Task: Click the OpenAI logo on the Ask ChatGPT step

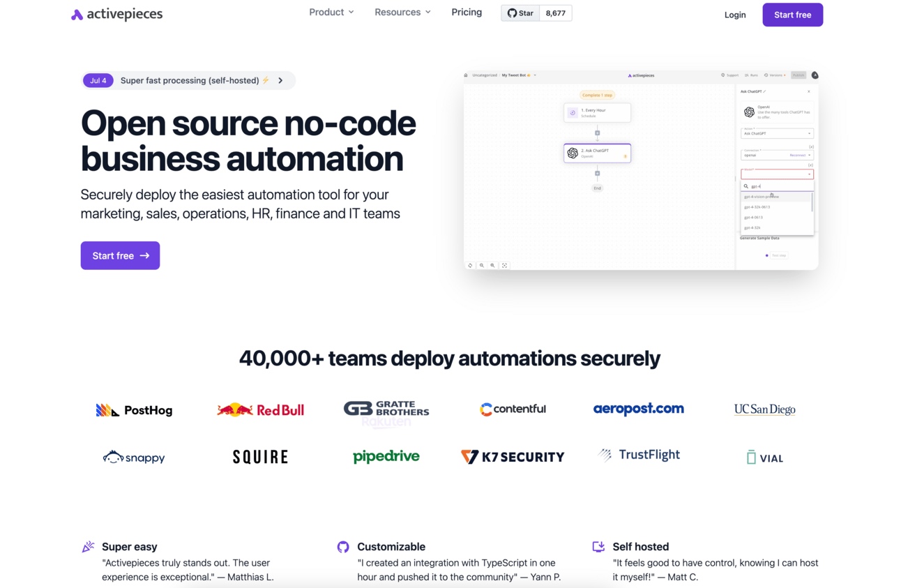Action: [572, 153]
